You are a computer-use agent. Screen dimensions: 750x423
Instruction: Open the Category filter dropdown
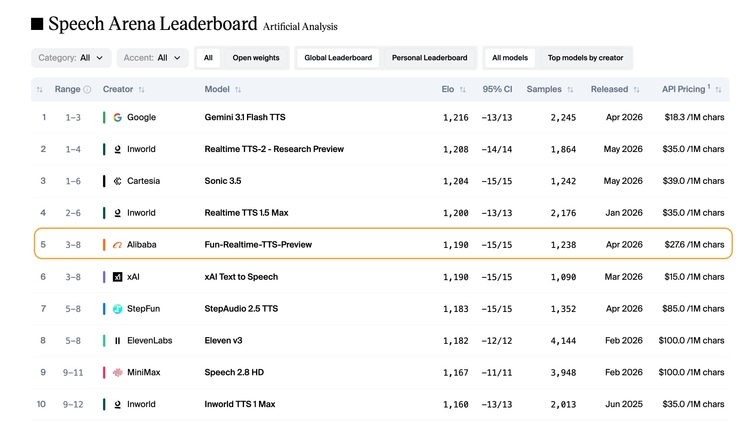71,58
